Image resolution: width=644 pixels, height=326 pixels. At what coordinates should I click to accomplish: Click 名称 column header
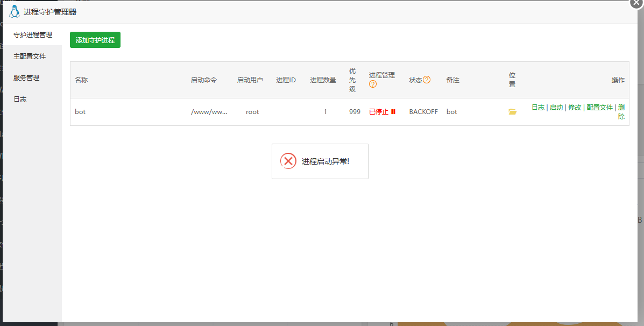click(x=81, y=80)
